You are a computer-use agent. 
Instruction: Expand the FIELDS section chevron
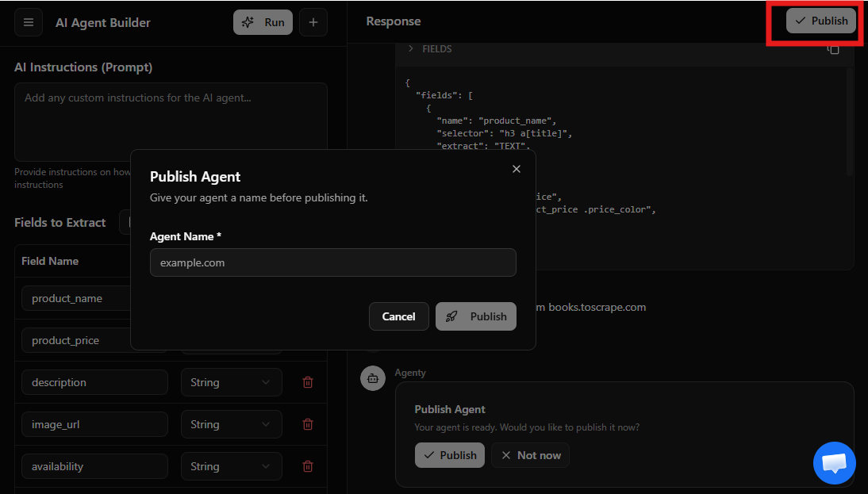pyautogui.click(x=411, y=49)
